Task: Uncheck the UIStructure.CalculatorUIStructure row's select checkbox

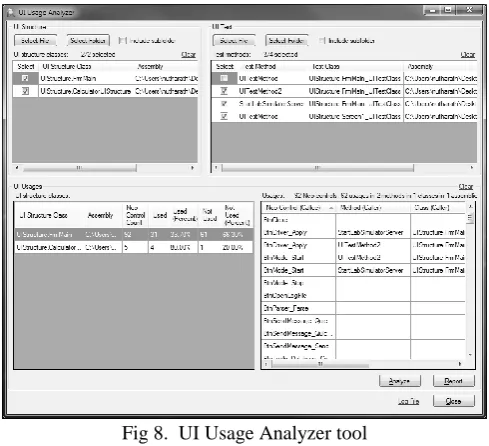Action: pos(25,91)
